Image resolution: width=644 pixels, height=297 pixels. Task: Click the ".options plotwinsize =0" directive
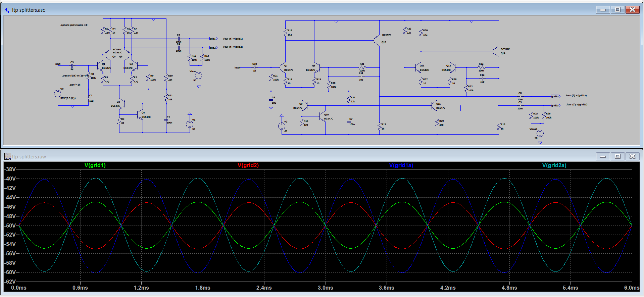(74, 25)
